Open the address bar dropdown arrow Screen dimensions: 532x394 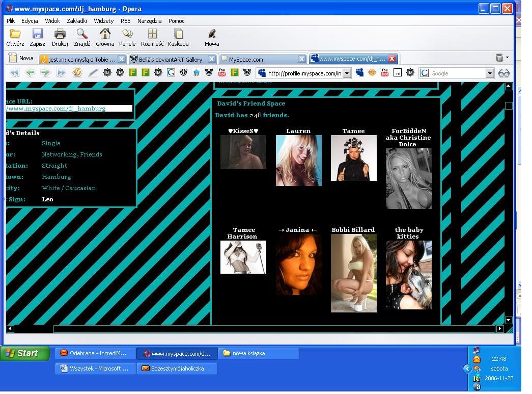(347, 73)
